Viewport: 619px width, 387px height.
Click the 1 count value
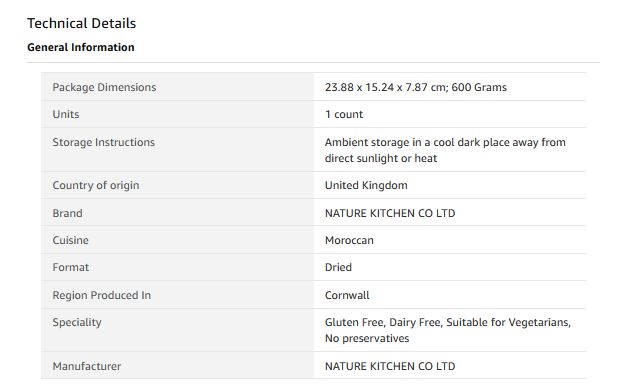click(x=344, y=115)
